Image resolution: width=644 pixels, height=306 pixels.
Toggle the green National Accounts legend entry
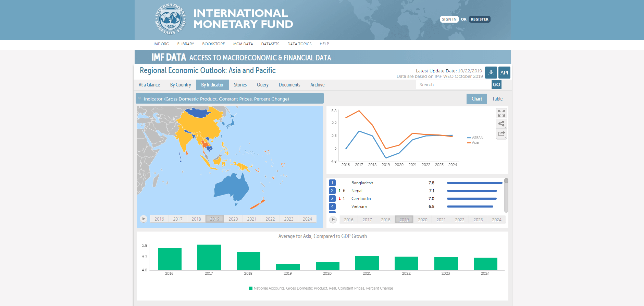[321, 289]
